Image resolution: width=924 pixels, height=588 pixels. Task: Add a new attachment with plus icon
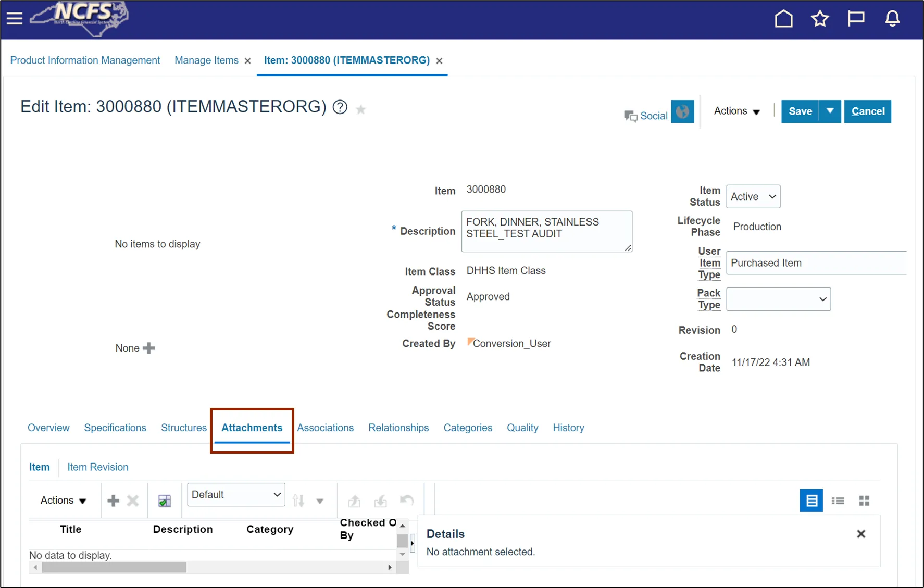pos(113,501)
